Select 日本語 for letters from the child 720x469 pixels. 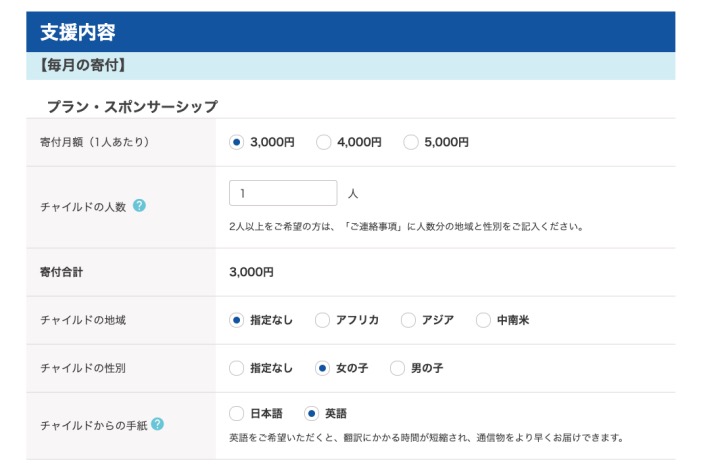point(237,413)
